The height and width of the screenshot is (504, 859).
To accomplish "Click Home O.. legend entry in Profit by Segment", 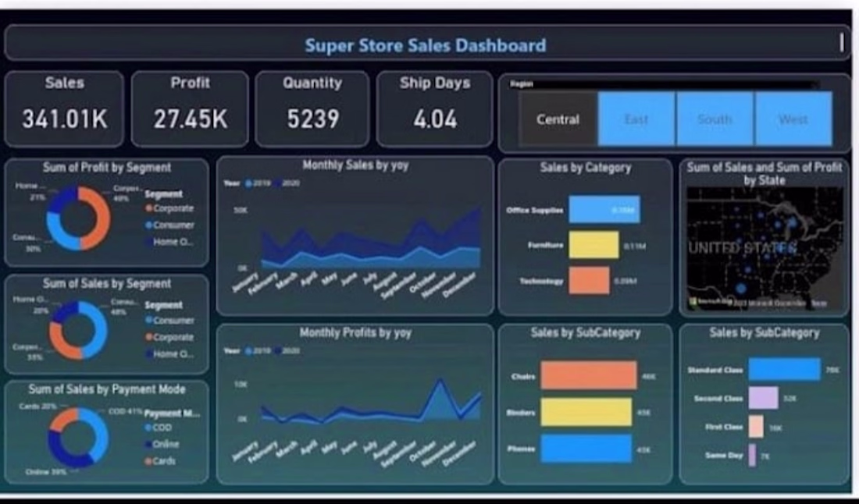I will click(169, 242).
